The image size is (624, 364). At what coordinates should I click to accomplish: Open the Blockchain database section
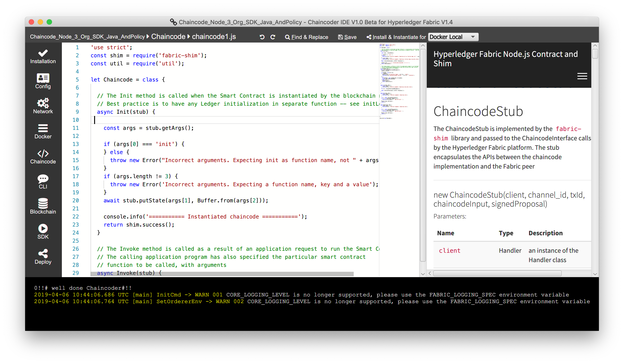click(43, 206)
